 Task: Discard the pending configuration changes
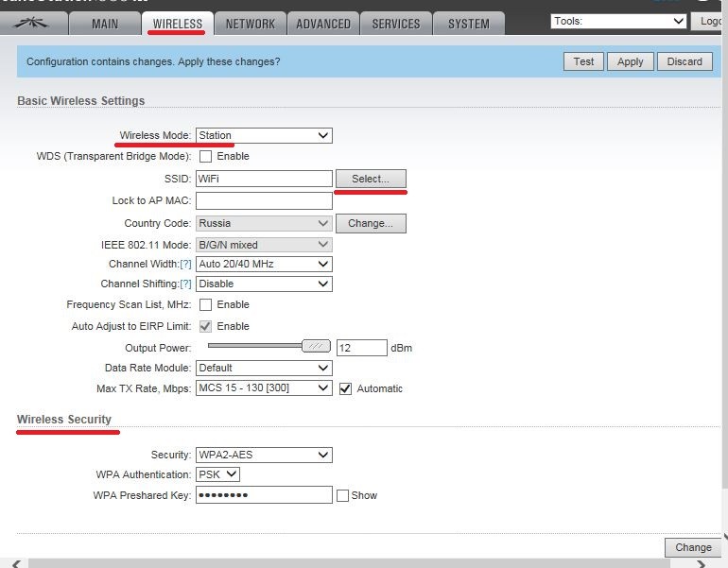coord(685,61)
